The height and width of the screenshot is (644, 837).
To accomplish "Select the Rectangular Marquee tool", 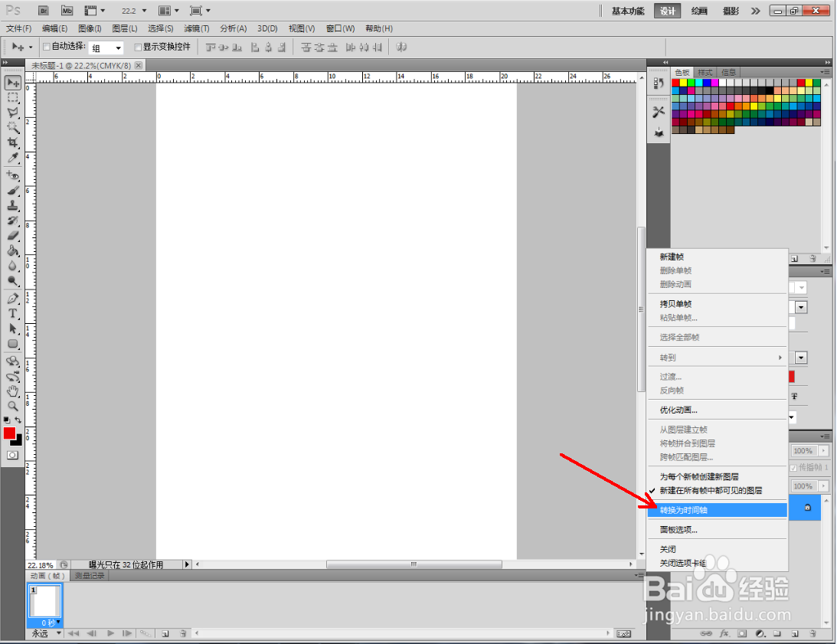I will tap(13, 98).
